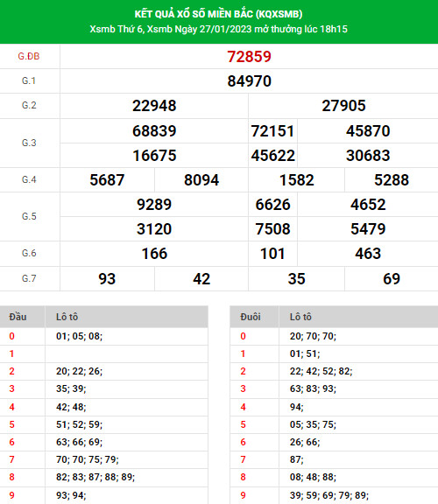This screenshot has width=438, height=504.
Task: Click G.3 result 30683
Action: 368,156
